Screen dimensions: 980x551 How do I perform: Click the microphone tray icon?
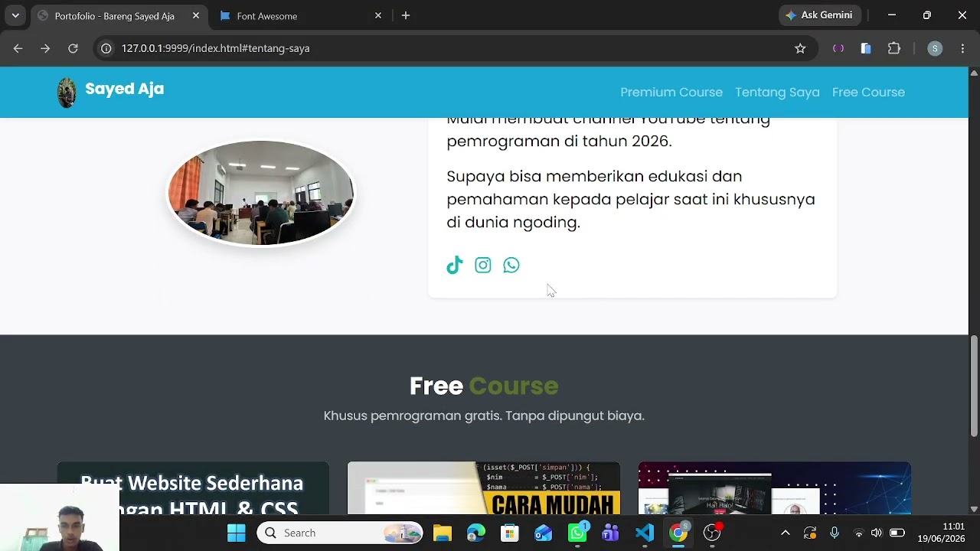coord(835,533)
